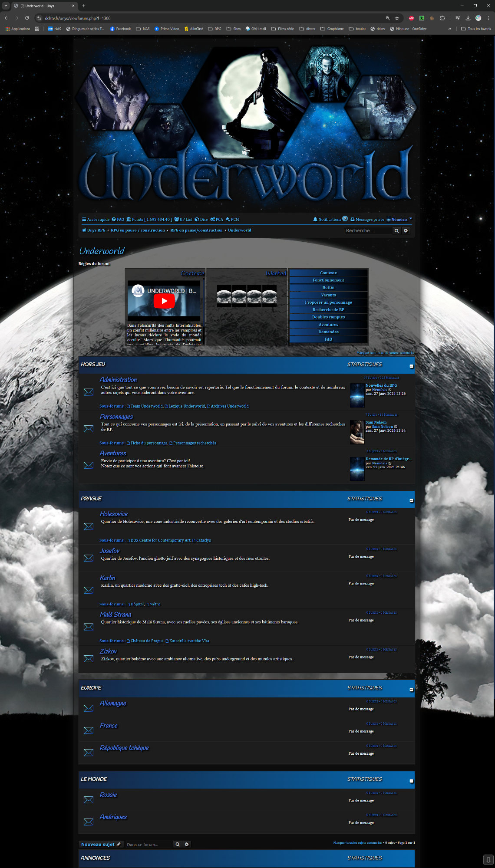Select the Demandes menu entry

pyautogui.click(x=329, y=332)
